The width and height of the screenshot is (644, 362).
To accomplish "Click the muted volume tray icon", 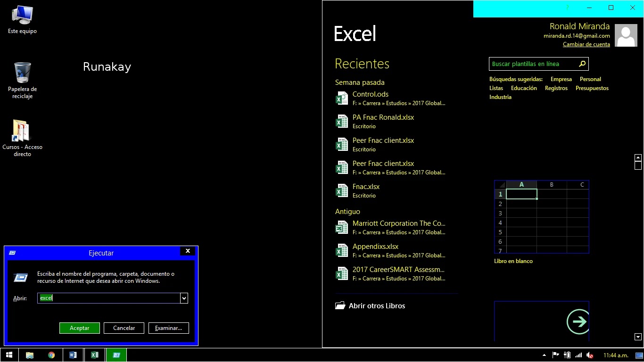I will pyautogui.click(x=590, y=355).
